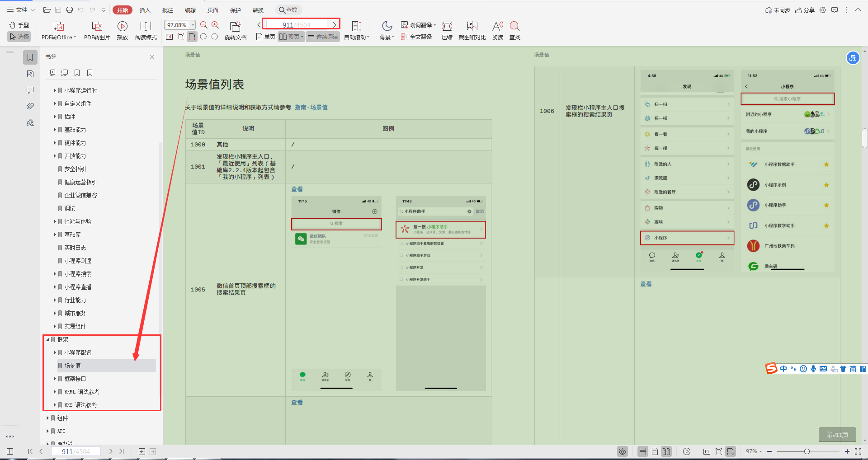
Task: Close the 书签 bookmarks panel
Action: (x=152, y=57)
